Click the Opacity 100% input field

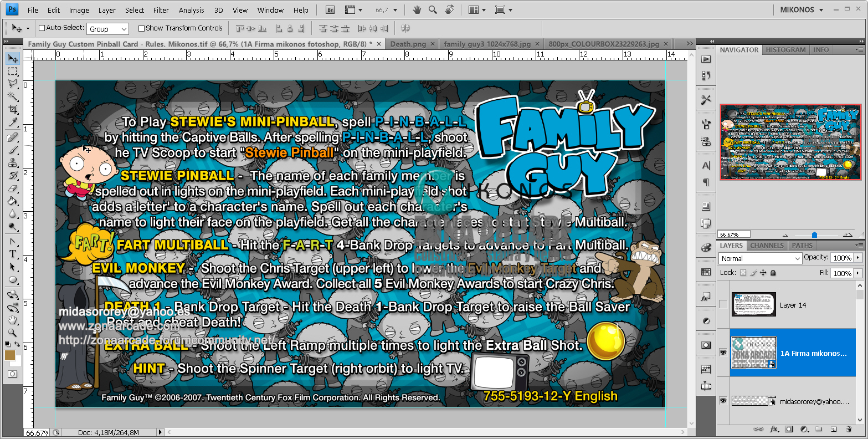(x=842, y=258)
